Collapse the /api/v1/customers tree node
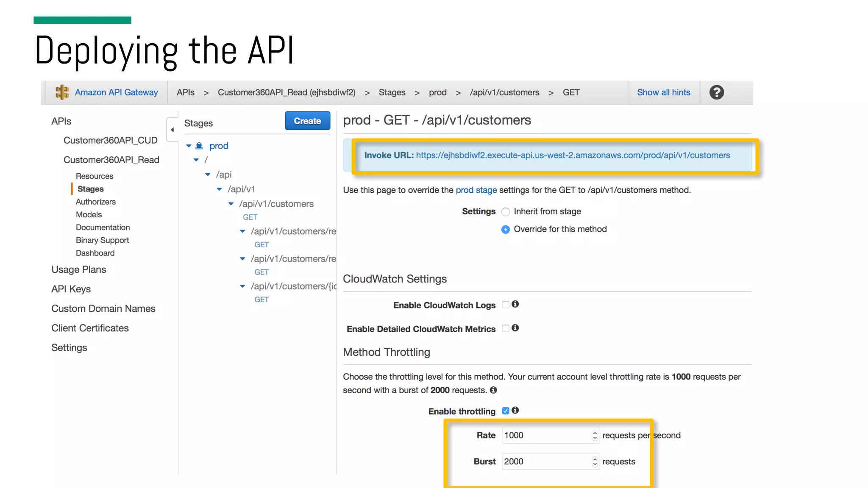Screen dimensions: 868x488 click(x=231, y=204)
